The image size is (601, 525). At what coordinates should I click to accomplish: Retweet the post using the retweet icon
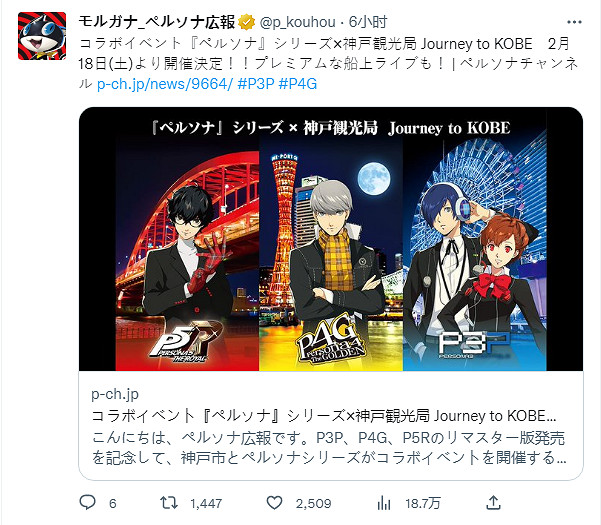[x=169, y=503]
